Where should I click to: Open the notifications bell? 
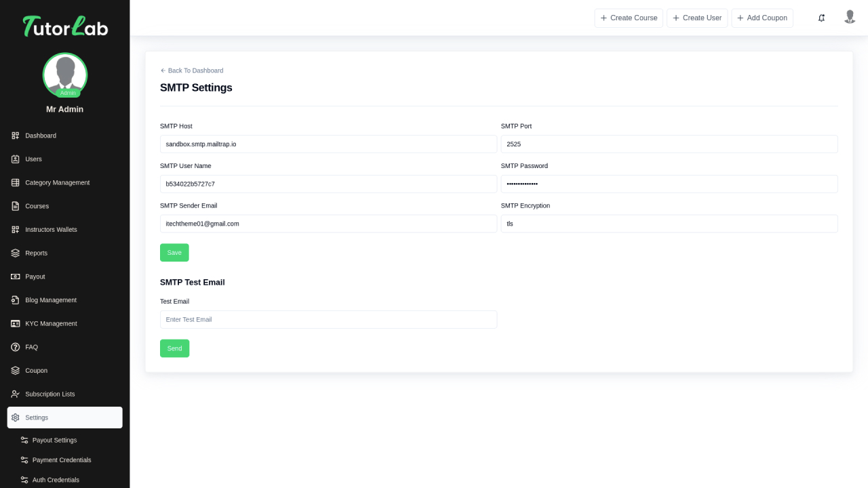(821, 18)
